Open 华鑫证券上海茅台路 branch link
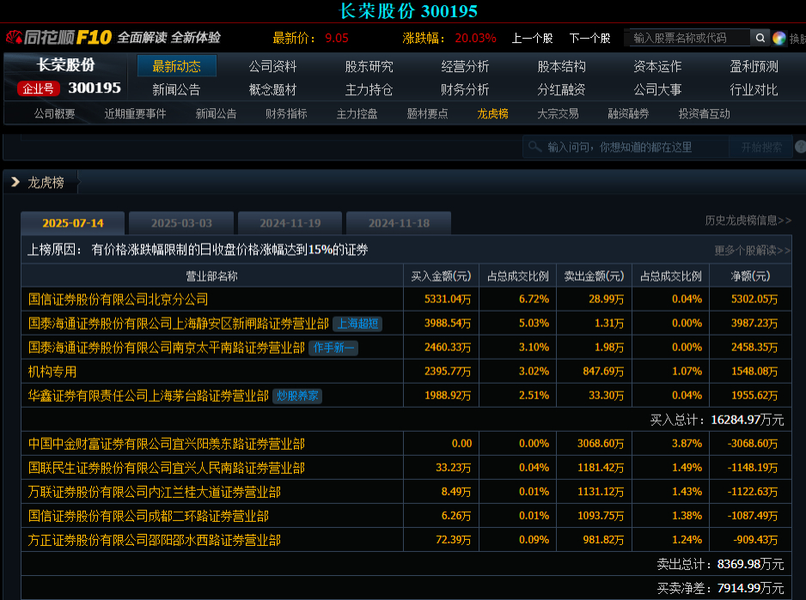This screenshot has height=600, width=806. click(148, 396)
